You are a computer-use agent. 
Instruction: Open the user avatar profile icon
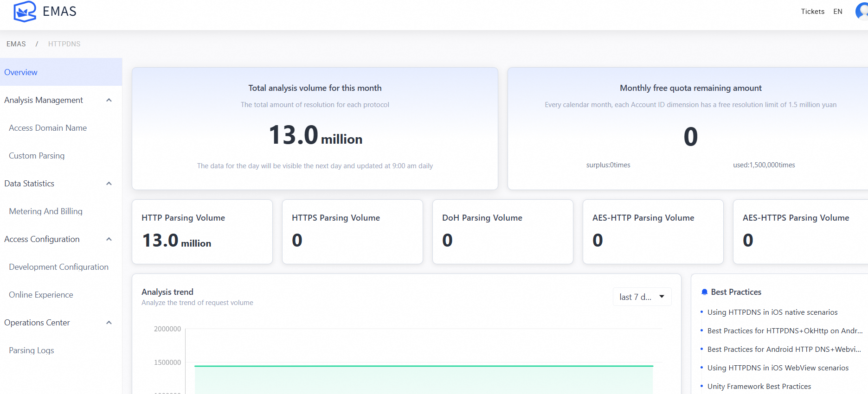(862, 11)
